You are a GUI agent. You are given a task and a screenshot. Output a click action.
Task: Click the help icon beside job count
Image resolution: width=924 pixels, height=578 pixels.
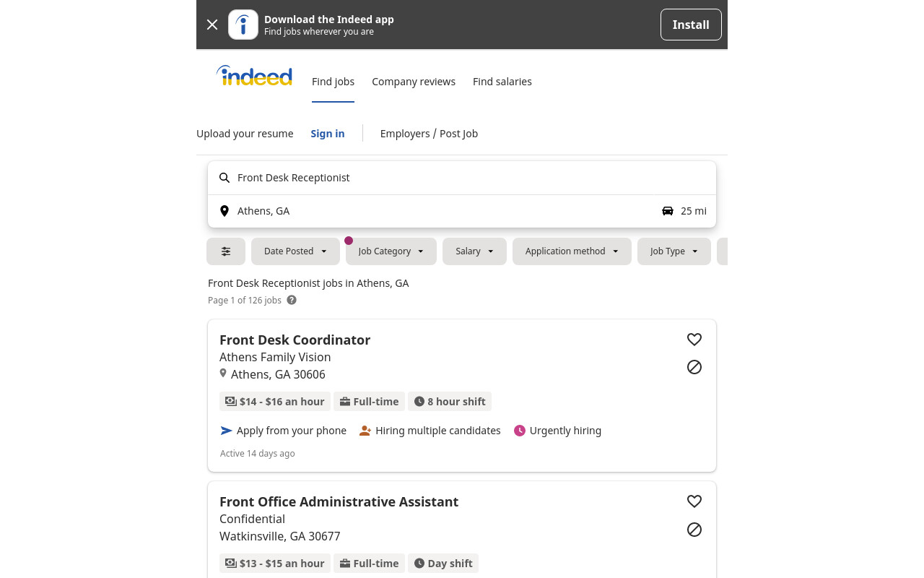[x=292, y=300]
